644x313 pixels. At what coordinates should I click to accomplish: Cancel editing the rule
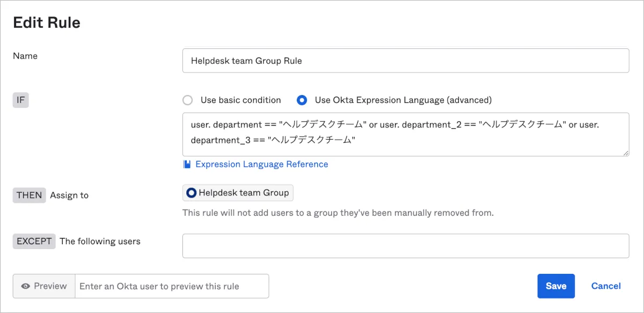[x=605, y=286]
